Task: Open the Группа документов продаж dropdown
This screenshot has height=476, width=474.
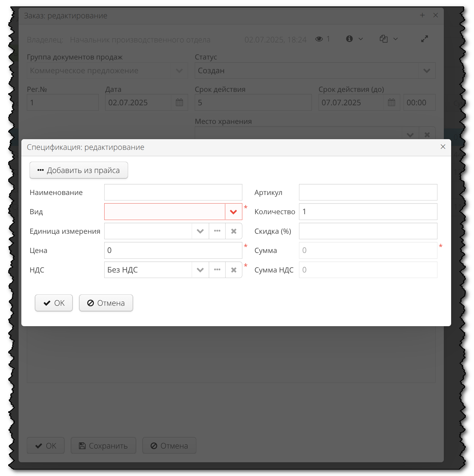Action: click(x=179, y=70)
